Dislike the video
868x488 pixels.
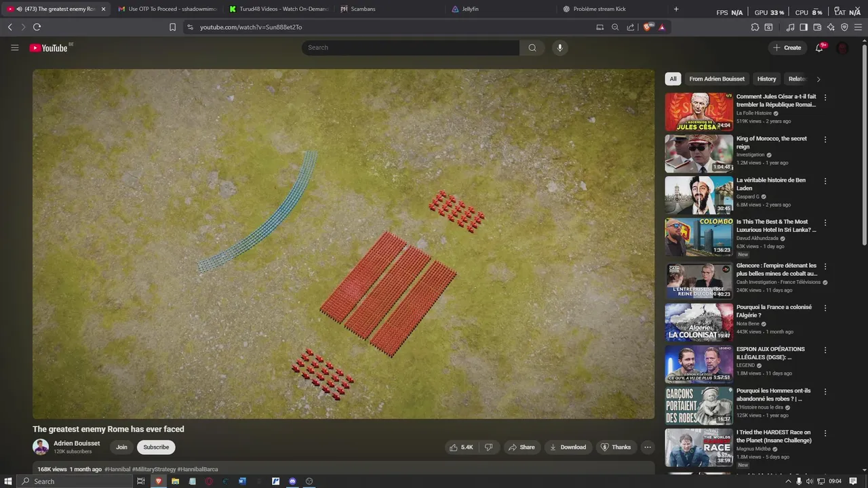[x=488, y=447]
